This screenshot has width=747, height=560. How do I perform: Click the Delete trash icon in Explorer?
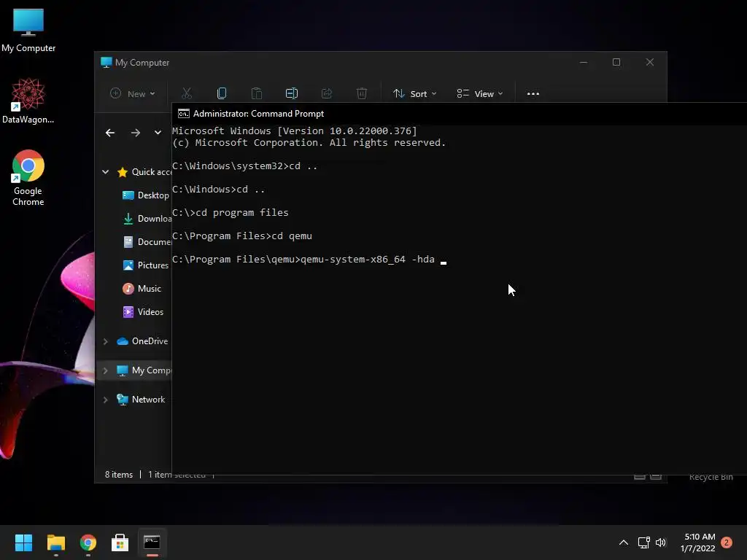click(362, 93)
